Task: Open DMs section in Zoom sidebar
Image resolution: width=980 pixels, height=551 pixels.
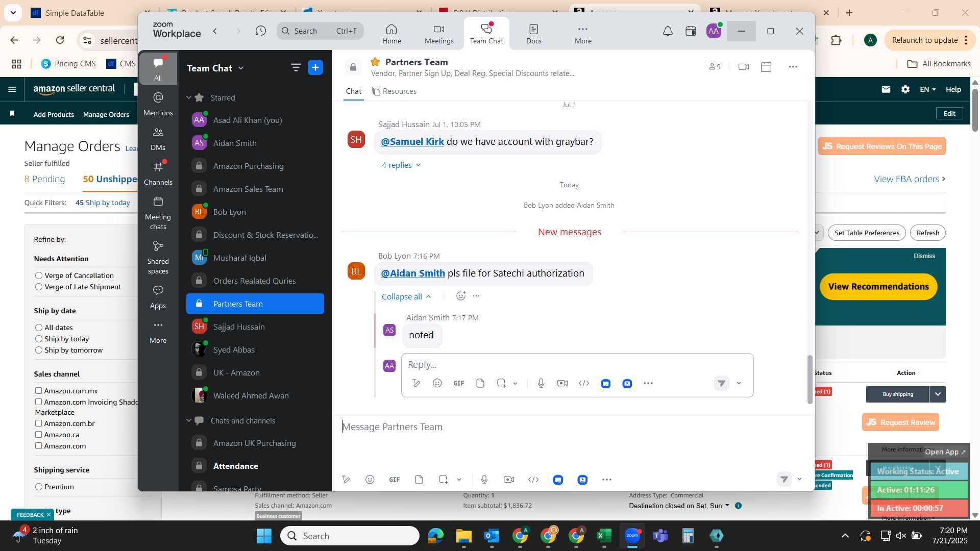Action: (158, 139)
